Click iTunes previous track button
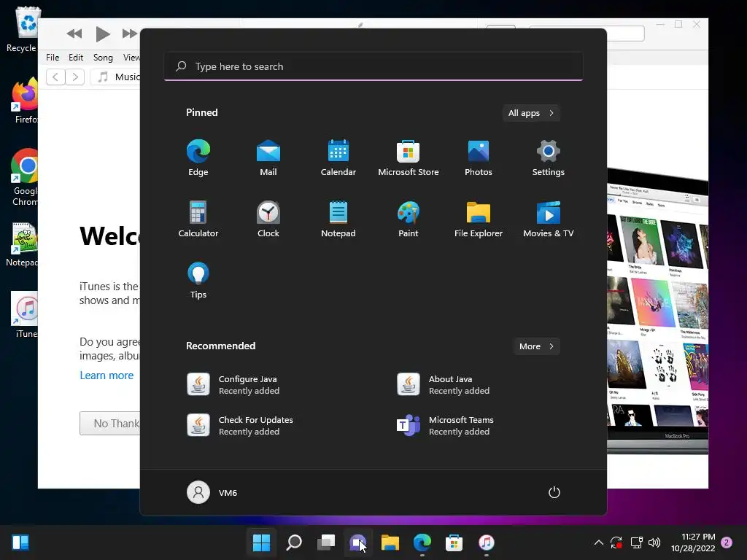Screen dimensions: 747x560 74,34
